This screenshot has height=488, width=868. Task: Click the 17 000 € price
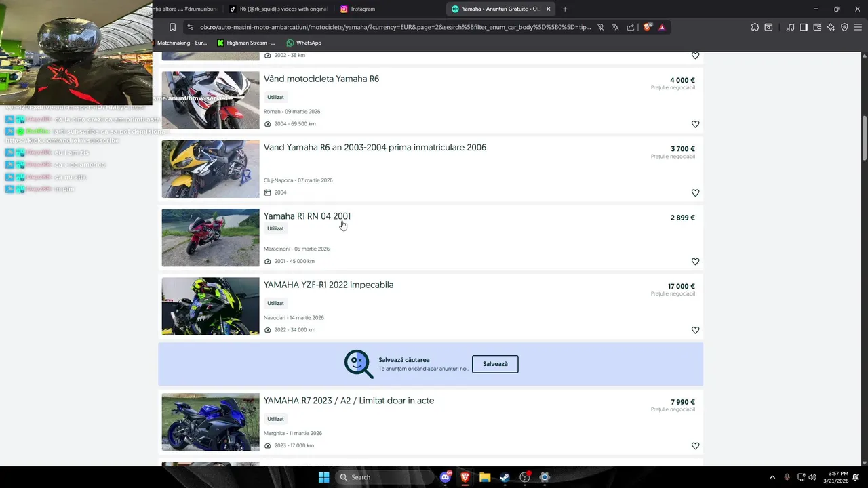681,286
